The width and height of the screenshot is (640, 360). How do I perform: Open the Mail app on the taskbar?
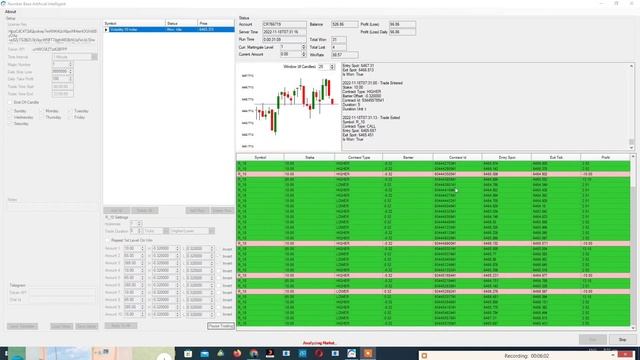(x=204, y=353)
